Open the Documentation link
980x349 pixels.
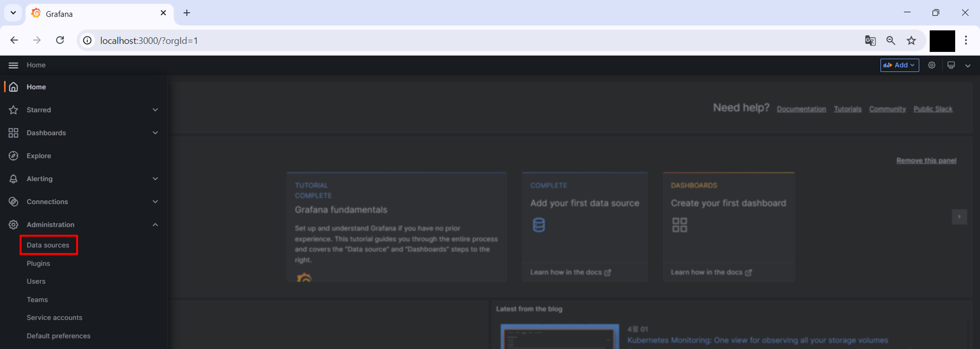click(x=801, y=109)
